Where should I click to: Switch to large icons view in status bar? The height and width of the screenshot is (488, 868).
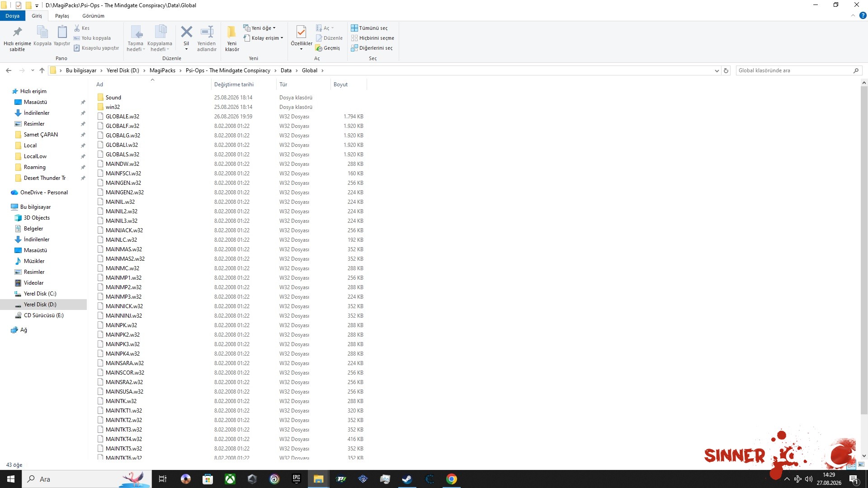[x=861, y=465]
